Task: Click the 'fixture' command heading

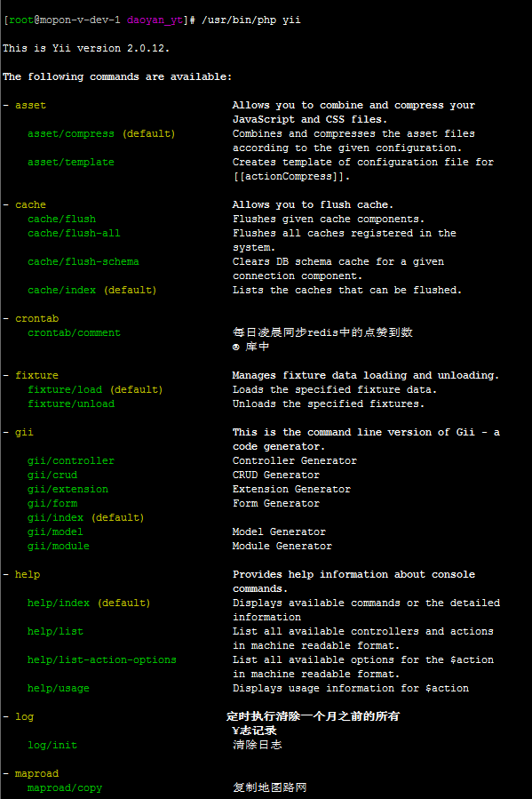Action: 36,376
